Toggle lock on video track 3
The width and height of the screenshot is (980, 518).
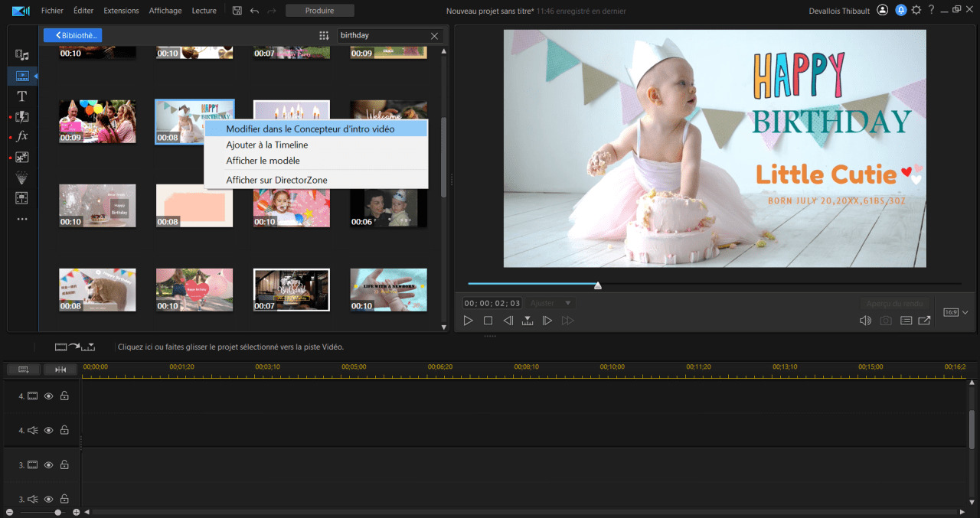(x=64, y=465)
